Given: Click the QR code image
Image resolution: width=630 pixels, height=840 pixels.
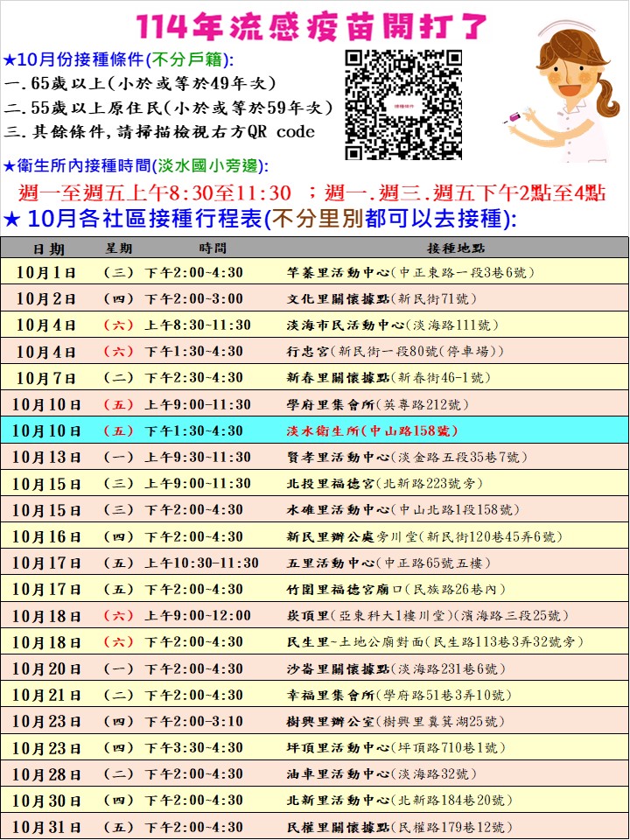Looking at the screenshot, I should pos(403,104).
